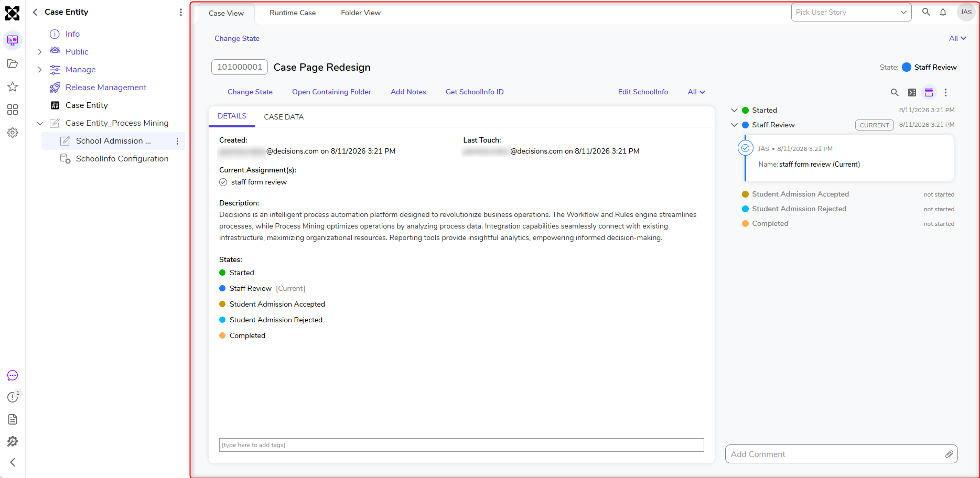The height and width of the screenshot is (478, 980).
Task: Toggle the purple list view icon
Action: click(929, 92)
